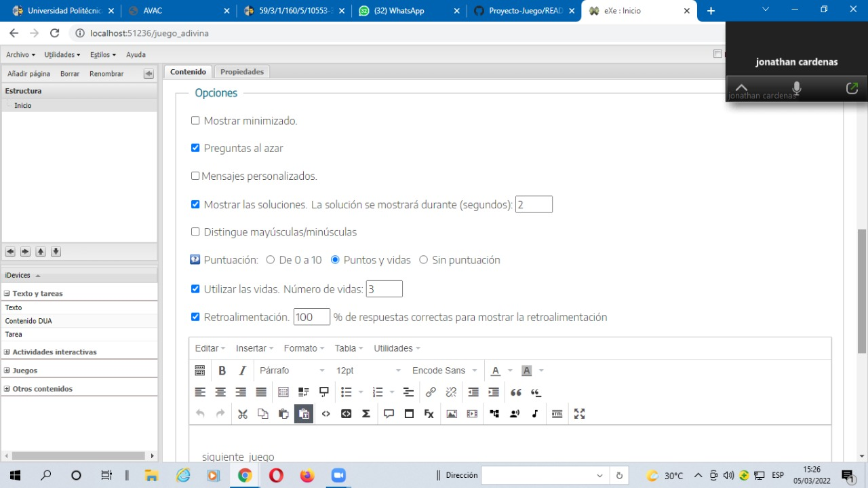This screenshot has height=488, width=868.
Task: Open bullet list style dropdown arrow
Action: [361, 392]
